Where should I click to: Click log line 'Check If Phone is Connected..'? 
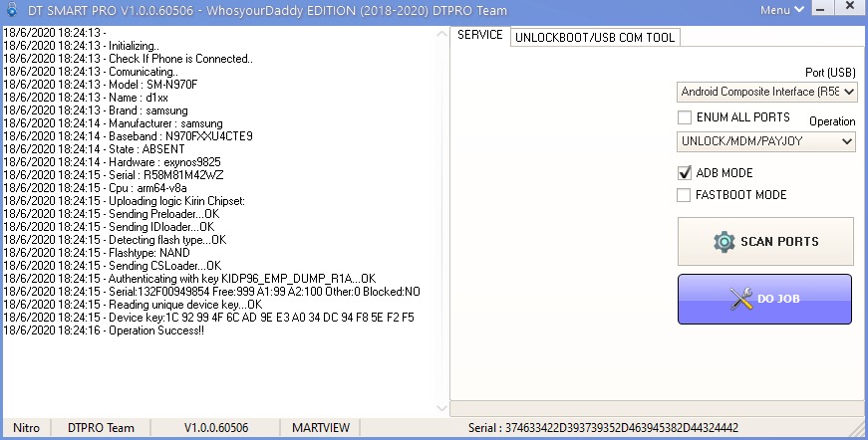click(128, 59)
